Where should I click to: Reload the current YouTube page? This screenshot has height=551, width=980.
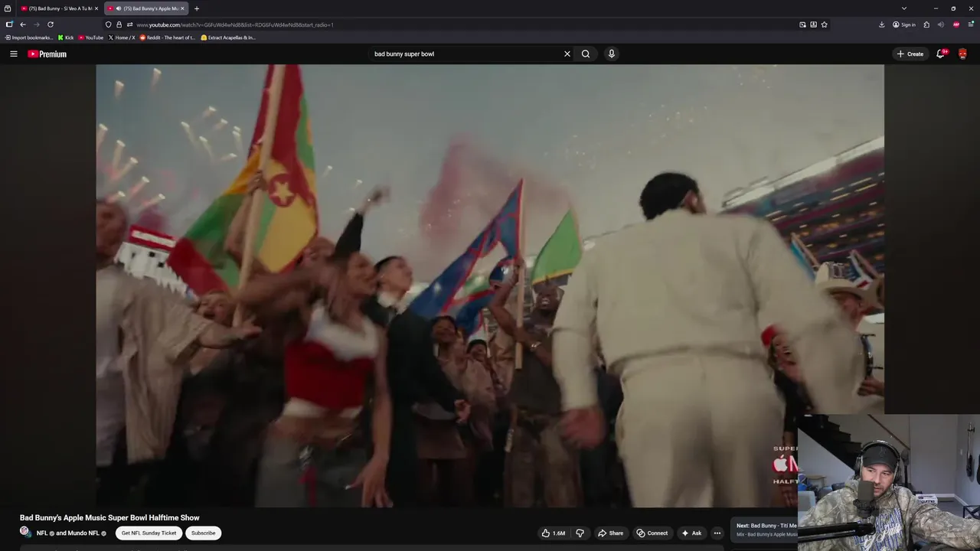[51, 24]
